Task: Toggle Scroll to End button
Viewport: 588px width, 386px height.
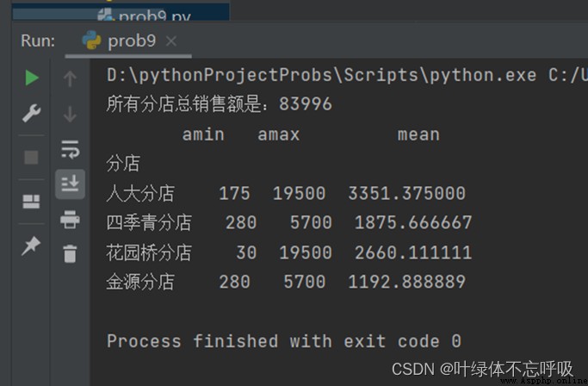Action: pos(70,184)
